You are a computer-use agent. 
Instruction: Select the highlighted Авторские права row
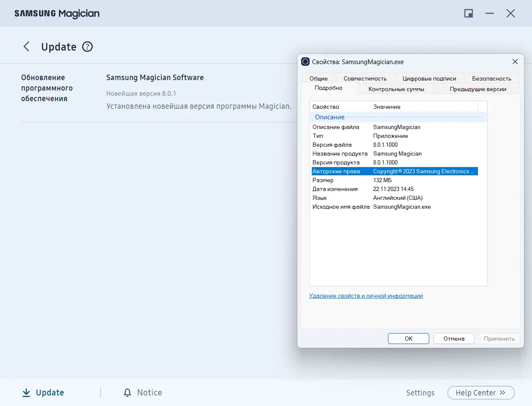coord(395,171)
